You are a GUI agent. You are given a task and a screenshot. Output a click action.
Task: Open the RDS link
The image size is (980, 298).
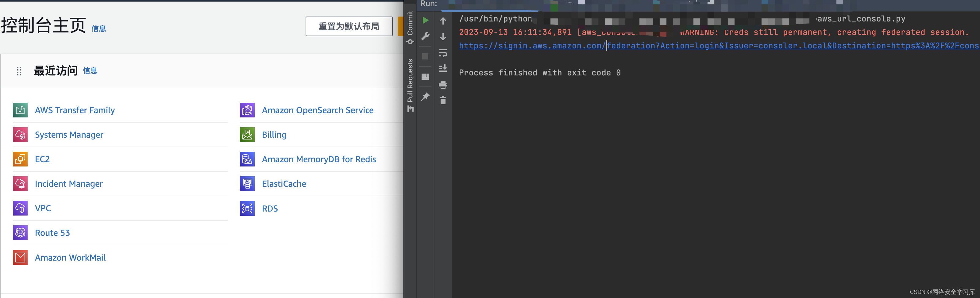pyautogui.click(x=270, y=209)
